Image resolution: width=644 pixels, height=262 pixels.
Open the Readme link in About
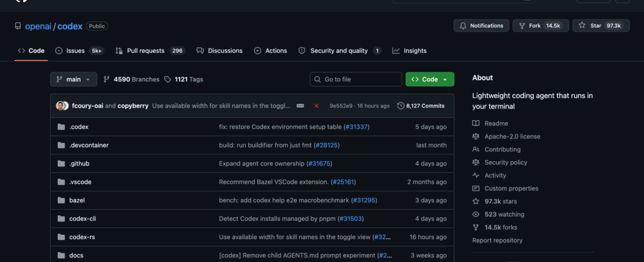coord(491,123)
